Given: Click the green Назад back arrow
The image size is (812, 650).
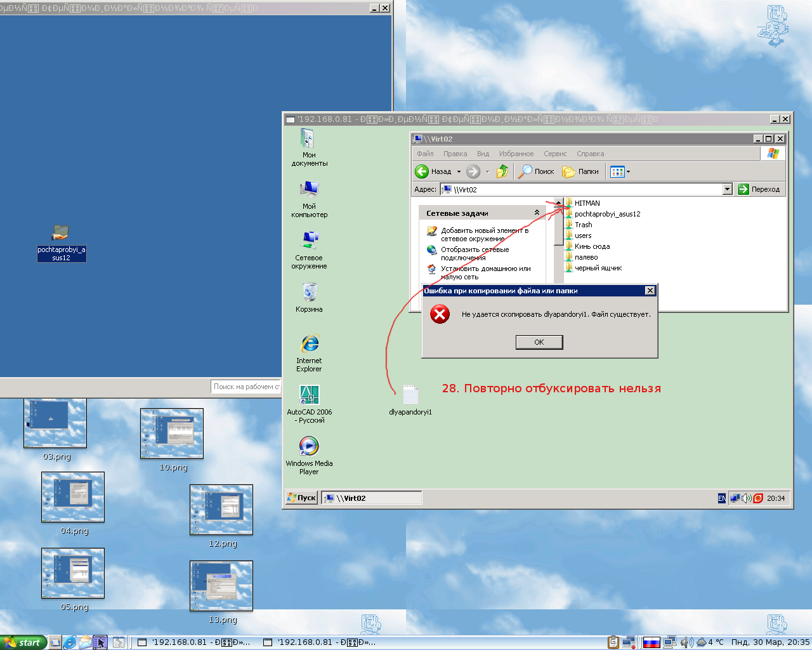Looking at the screenshot, I should 422,171.
